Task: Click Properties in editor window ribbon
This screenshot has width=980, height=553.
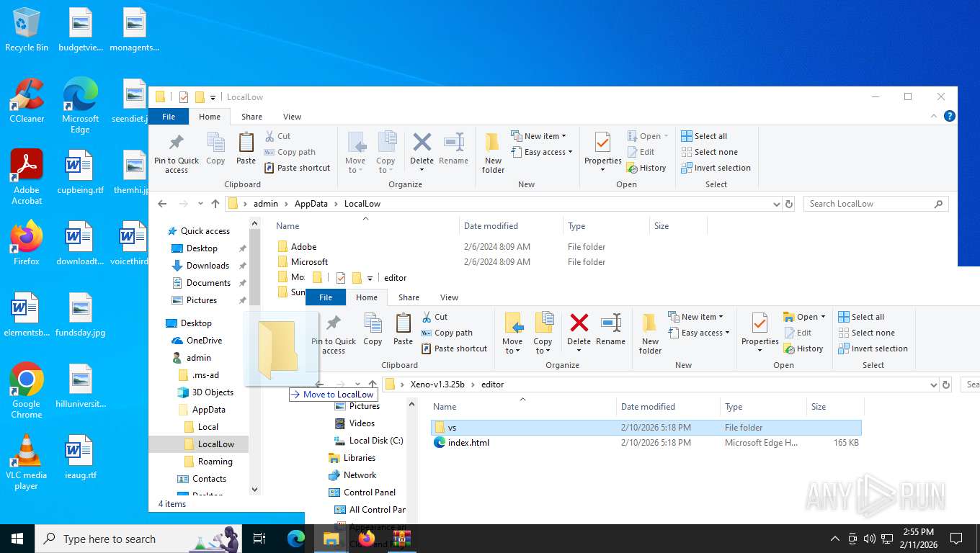Action: (x=760, y=333)
